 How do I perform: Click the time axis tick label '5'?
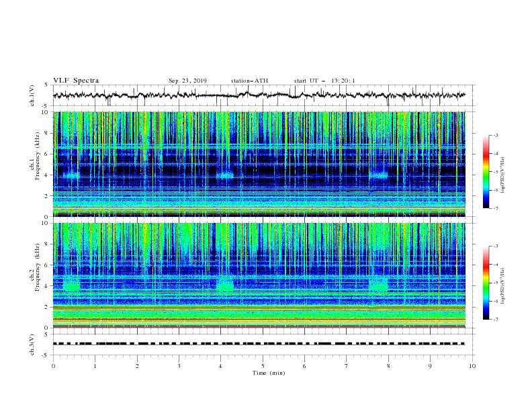coord(263,366)
